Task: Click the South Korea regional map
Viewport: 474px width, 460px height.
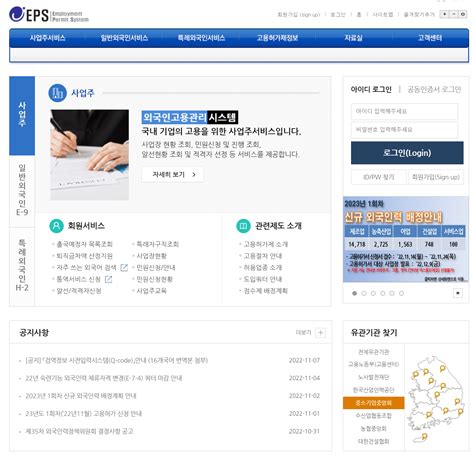Action: pyautogui.click(x=436, y=399)
